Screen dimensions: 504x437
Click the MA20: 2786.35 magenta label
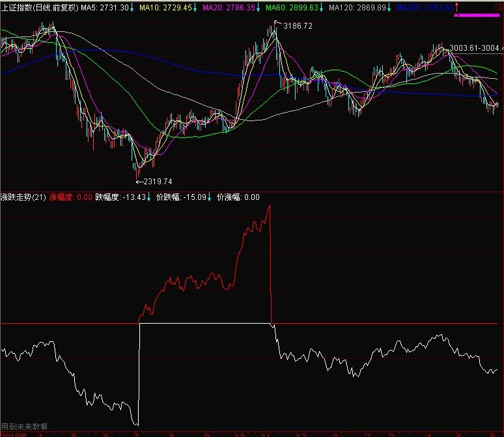[229, 7]
